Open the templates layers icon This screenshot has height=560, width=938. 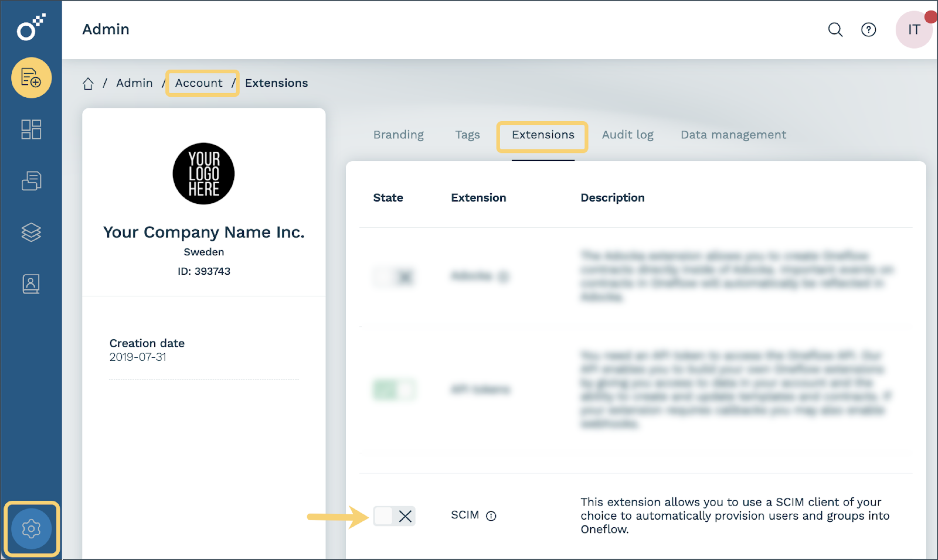[x=31, y=232]
